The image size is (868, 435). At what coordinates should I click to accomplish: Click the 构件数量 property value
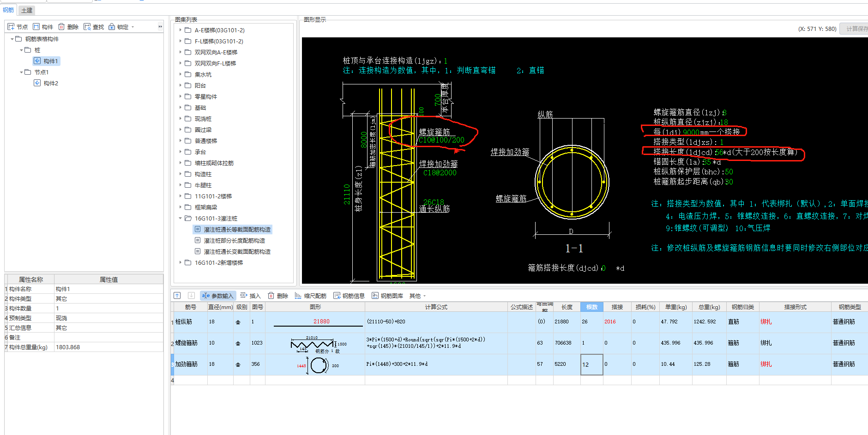108,309
